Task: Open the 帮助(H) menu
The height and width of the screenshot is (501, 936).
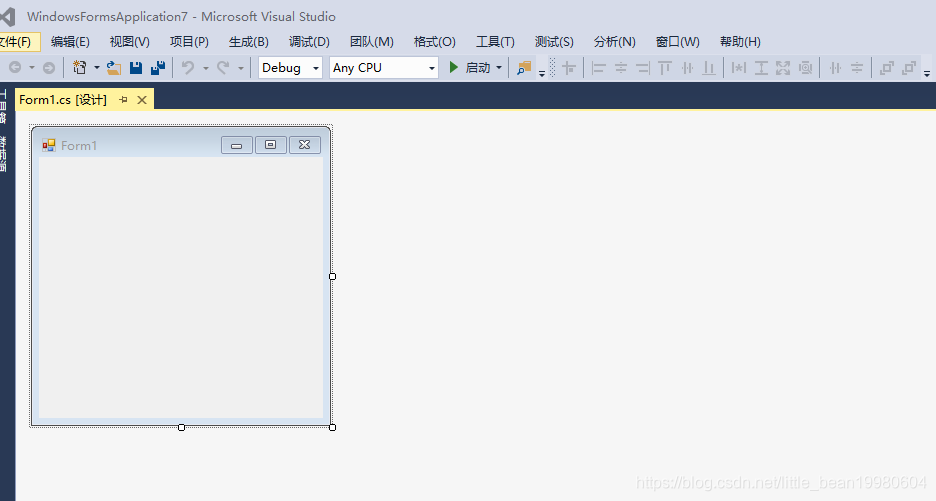Action: coord(740,42)
